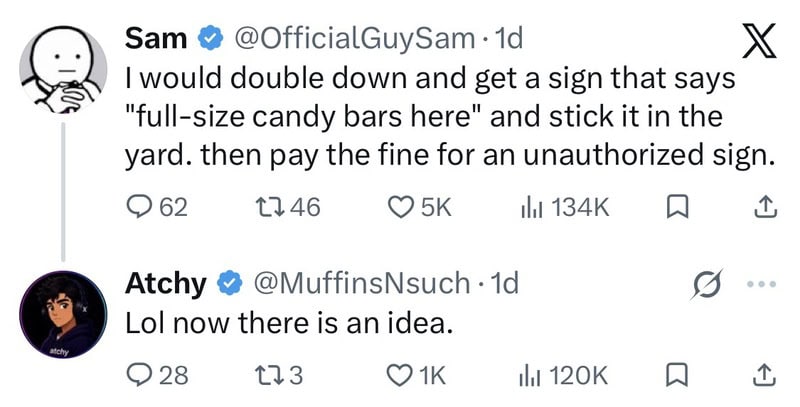The image size is (800, 407).
Task: Open three-dot more menu on Atchy's tweet
Action: click(764, 284)
